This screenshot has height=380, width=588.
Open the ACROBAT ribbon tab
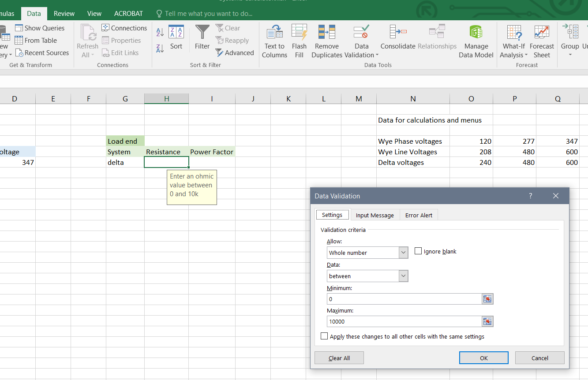point(128,13)
